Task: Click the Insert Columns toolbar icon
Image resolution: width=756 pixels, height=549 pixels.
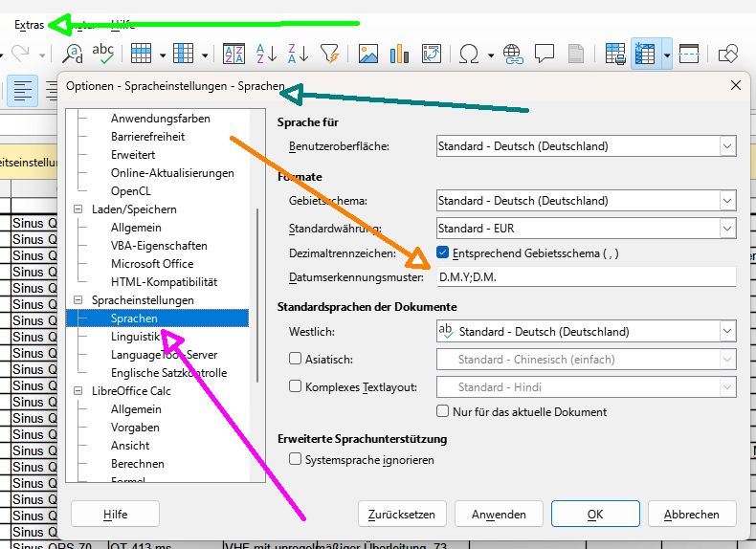Action: tap(183, 54)
